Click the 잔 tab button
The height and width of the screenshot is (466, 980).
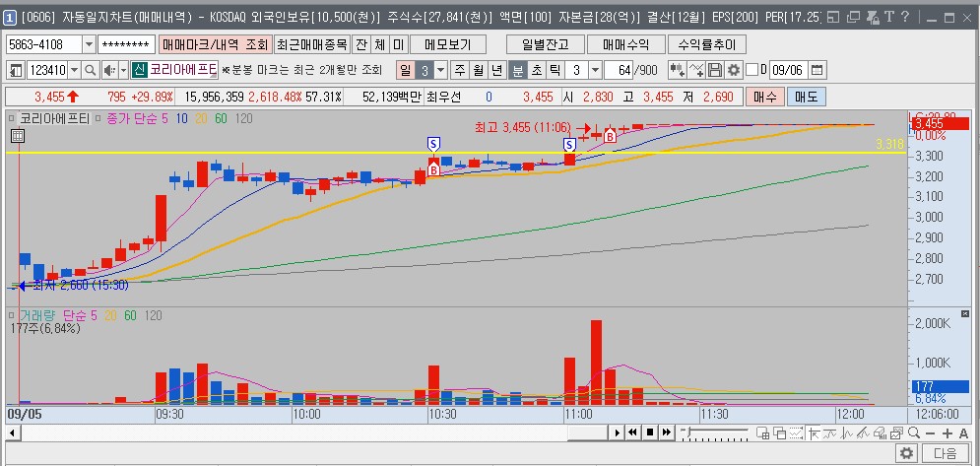(x=360, y=45)
